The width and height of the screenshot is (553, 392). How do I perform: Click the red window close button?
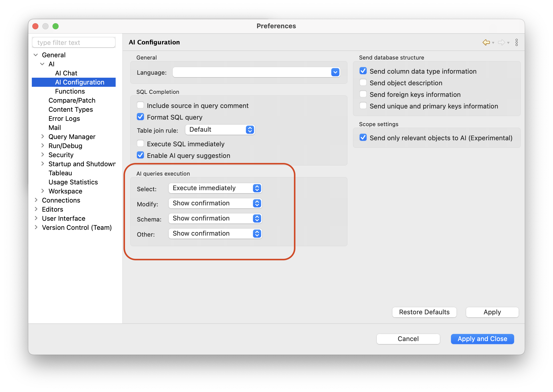pos(36,26)
